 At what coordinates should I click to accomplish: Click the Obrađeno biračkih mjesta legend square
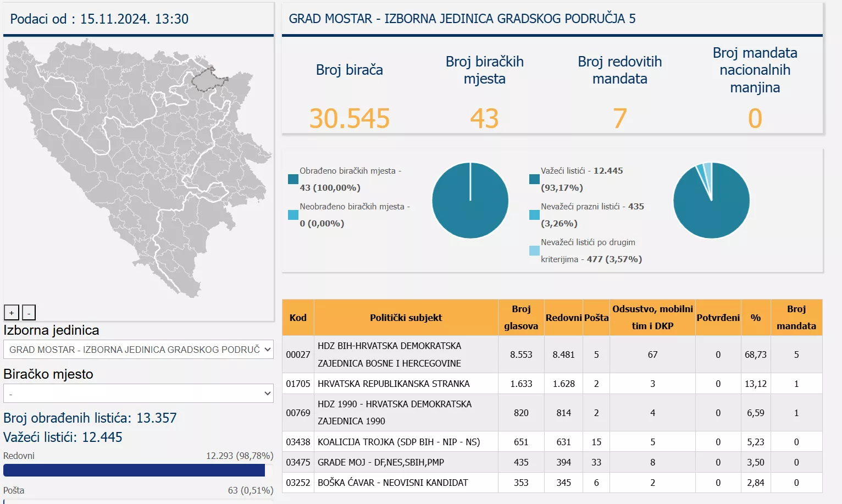[293, 179]
